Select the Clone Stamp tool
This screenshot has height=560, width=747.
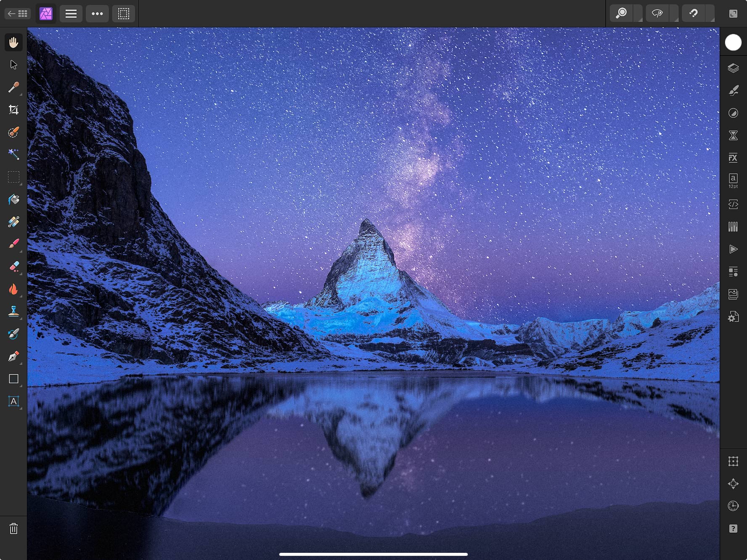point(13,311)
